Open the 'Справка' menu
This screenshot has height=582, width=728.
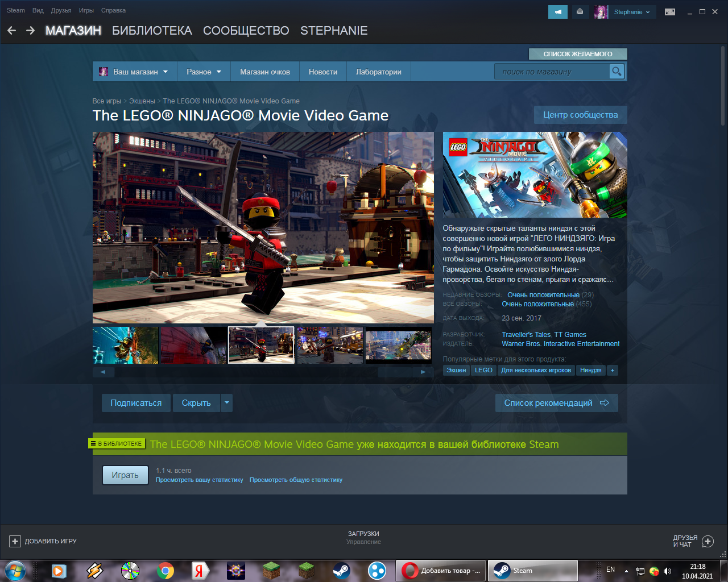point(113,10)
